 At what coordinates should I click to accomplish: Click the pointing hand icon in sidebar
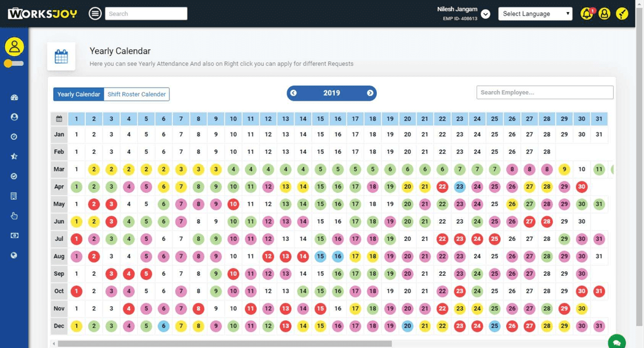[14, 216]
